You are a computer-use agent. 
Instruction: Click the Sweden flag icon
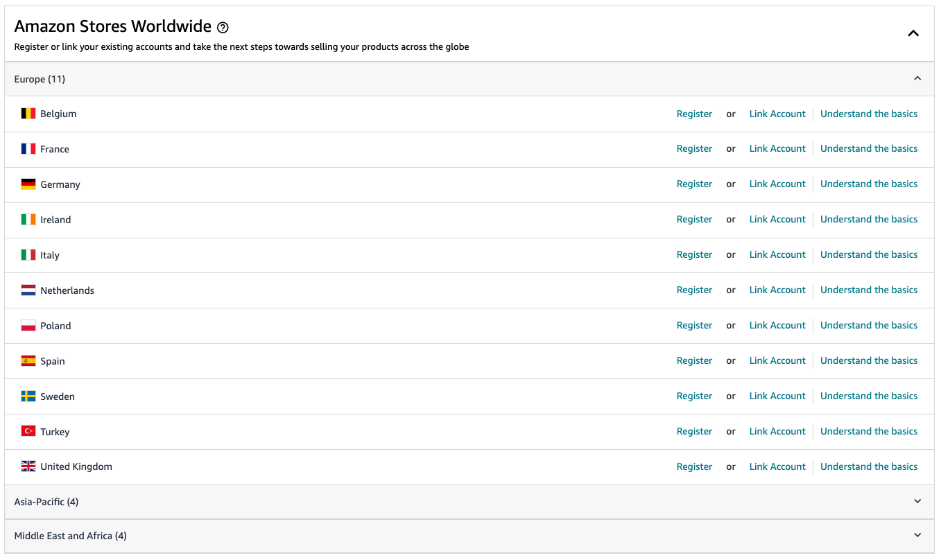[x=28, y=396]
